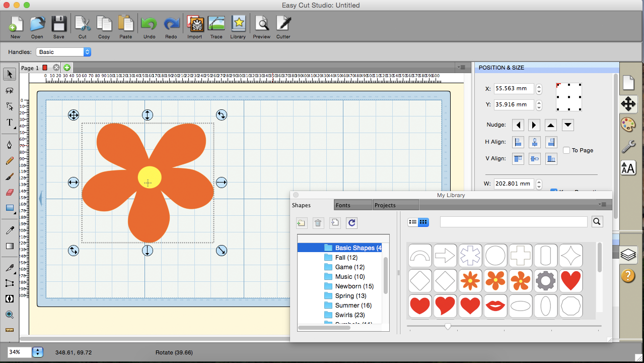The width and height of the screenshot is (644, 363).
Task: Select the orange flower shape thumbnail
Action: click(495, 281)
